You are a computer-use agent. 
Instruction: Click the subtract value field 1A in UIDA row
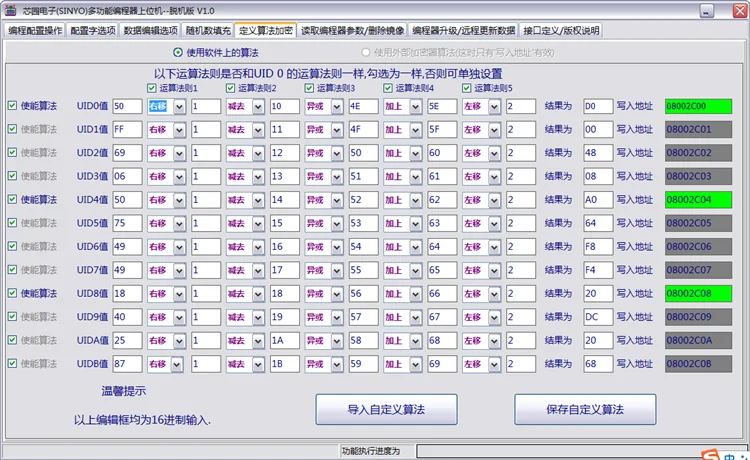pos(285,340)
